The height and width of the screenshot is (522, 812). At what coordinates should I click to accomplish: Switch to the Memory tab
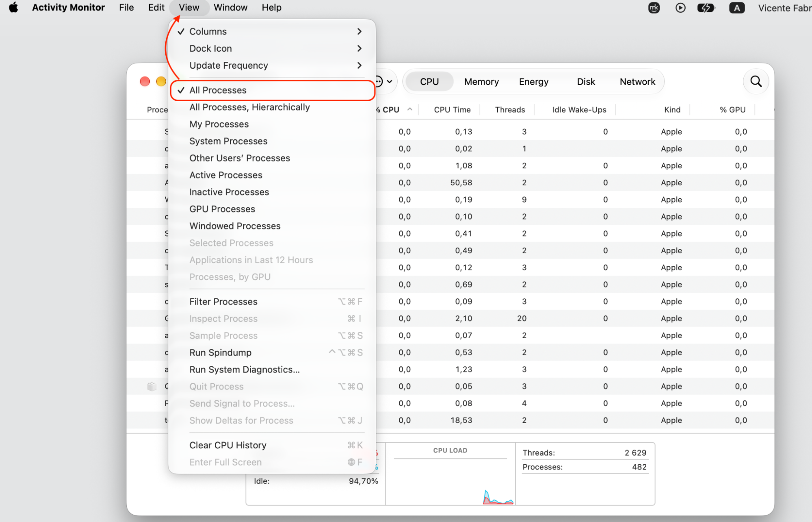click(x=481, y=82)
